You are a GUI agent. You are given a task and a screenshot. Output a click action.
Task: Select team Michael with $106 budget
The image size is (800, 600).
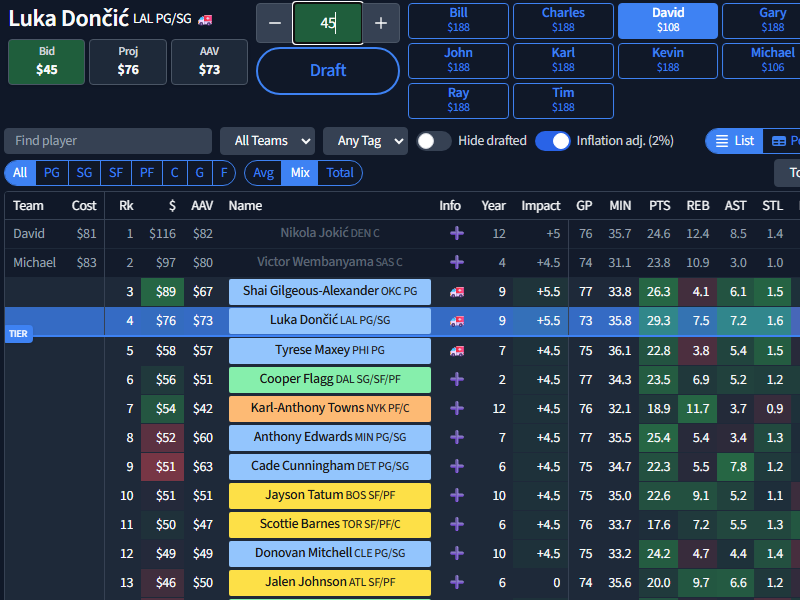[761, 61]
